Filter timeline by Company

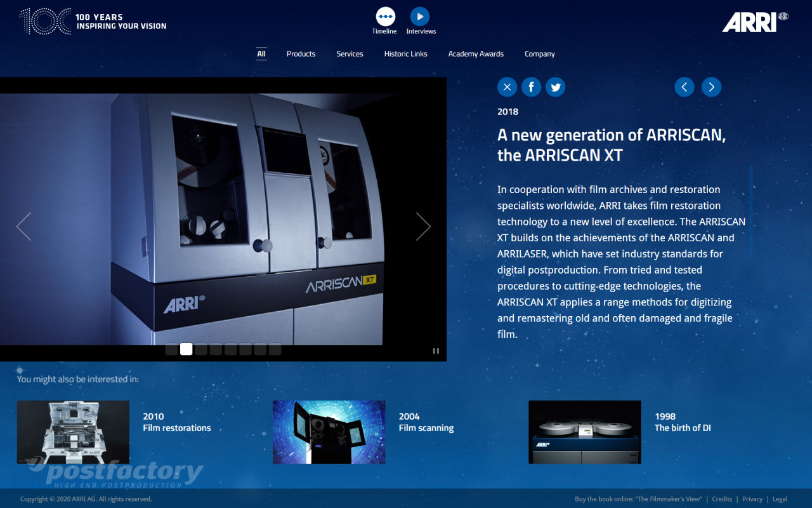click(x=540, y=54)
